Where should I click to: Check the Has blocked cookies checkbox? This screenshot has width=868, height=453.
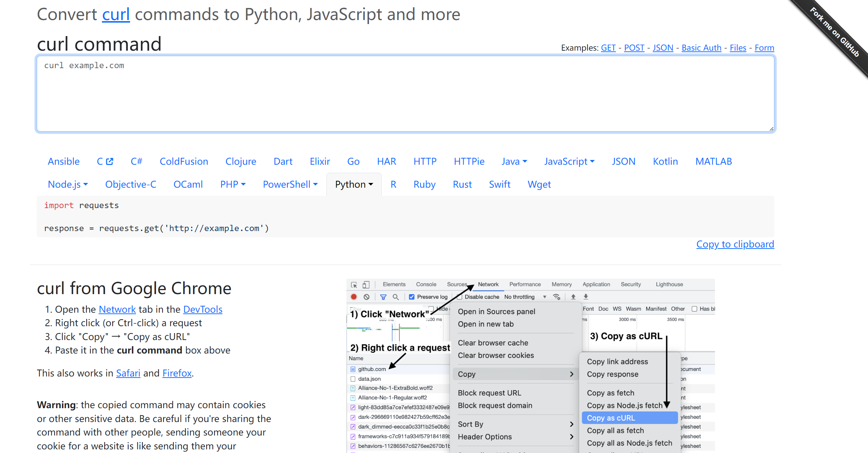[694, 309]
